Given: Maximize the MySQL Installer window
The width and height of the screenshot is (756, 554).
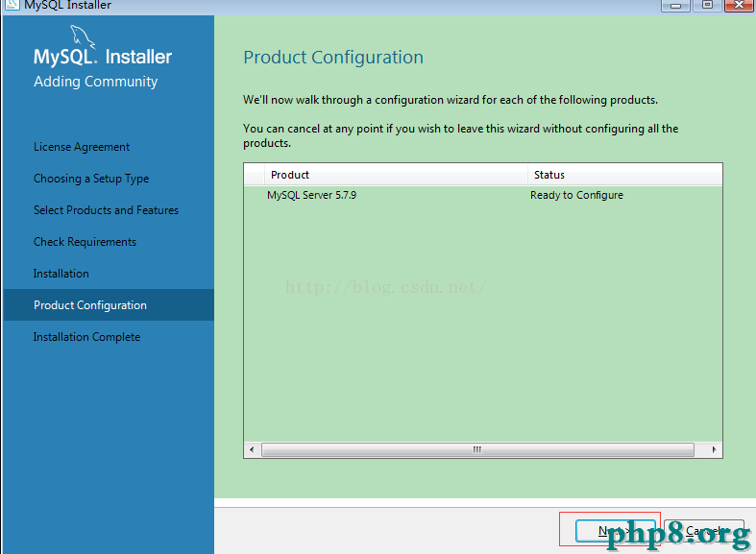Looking at the screenshot, I should (x=707, y=6).
